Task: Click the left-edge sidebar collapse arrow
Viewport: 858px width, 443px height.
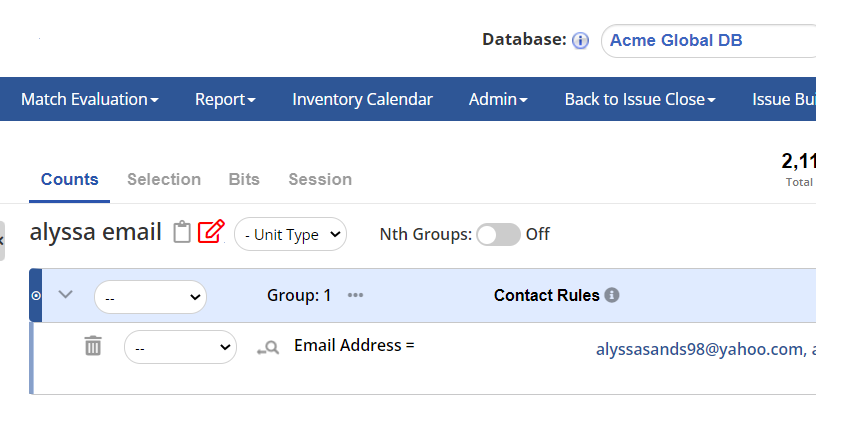Action: (3, 241)
